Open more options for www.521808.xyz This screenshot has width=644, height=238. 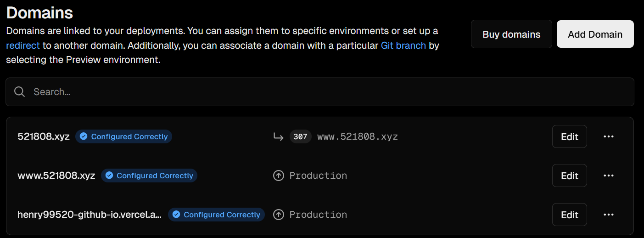tap(609, 176)
